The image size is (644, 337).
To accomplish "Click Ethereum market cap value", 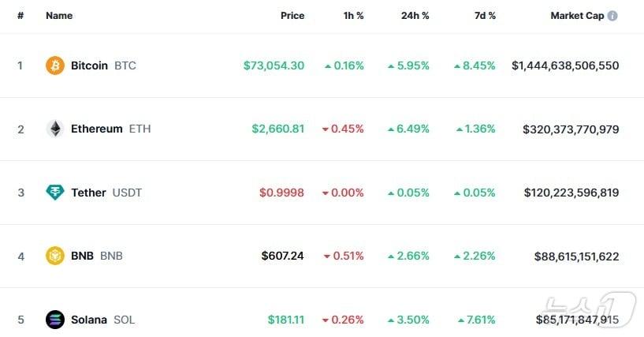I will (x=571, y=129).
